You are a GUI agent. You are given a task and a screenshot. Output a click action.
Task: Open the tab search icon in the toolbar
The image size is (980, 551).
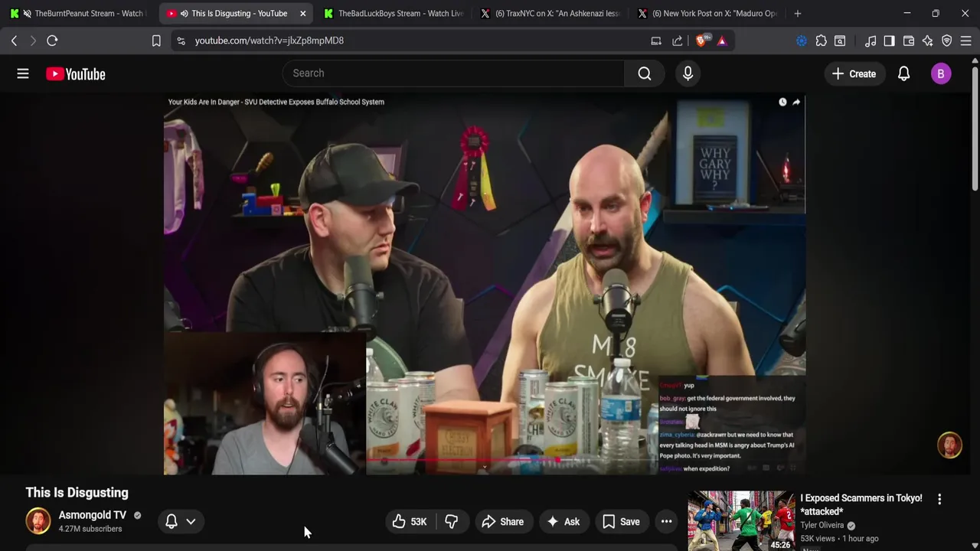pos(840,41)
